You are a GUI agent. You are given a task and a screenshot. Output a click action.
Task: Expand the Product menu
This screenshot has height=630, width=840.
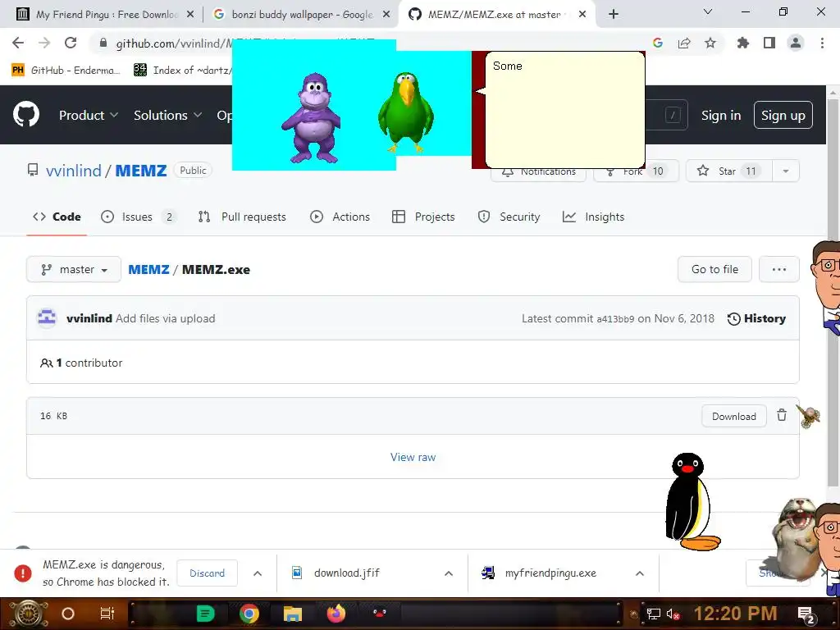click(x=89, y=115)
